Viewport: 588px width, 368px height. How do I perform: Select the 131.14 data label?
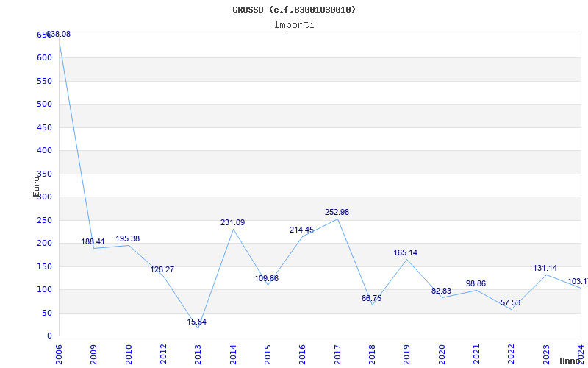tap(545, 268)
